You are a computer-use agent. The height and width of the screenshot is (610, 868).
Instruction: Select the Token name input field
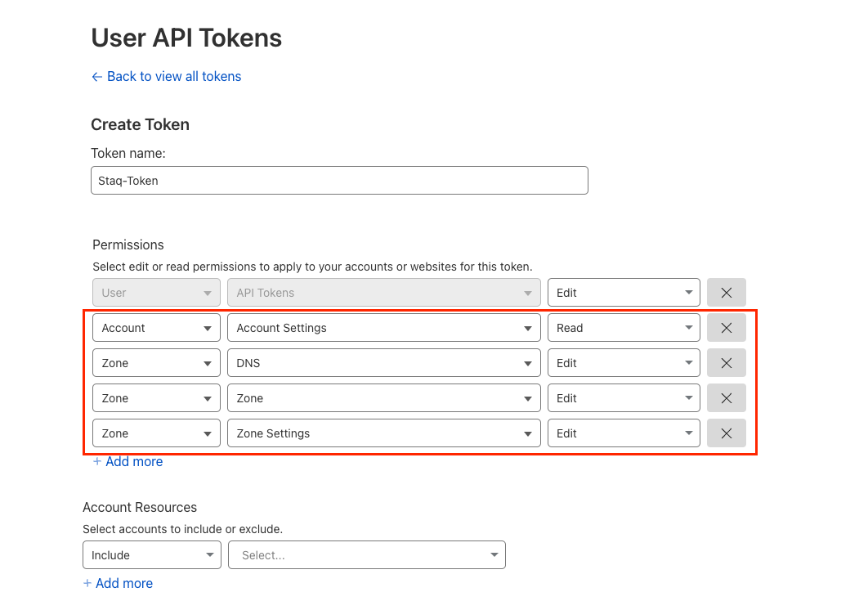tap(338, 180)
